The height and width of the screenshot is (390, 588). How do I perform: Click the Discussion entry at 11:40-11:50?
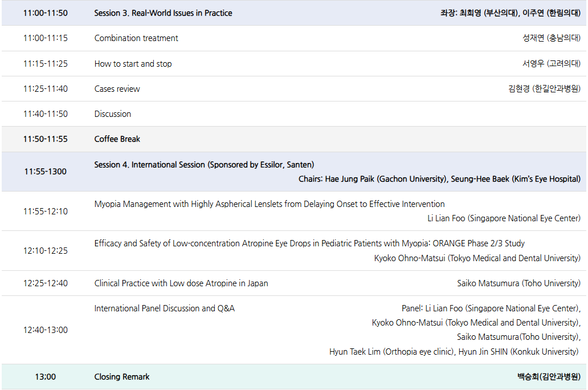point(113,114)
